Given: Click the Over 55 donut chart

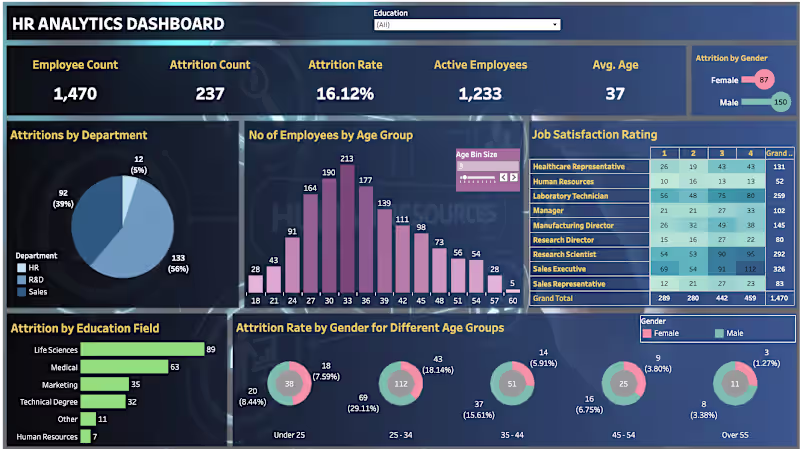Looking at the screenshot, I should [735, 383].
